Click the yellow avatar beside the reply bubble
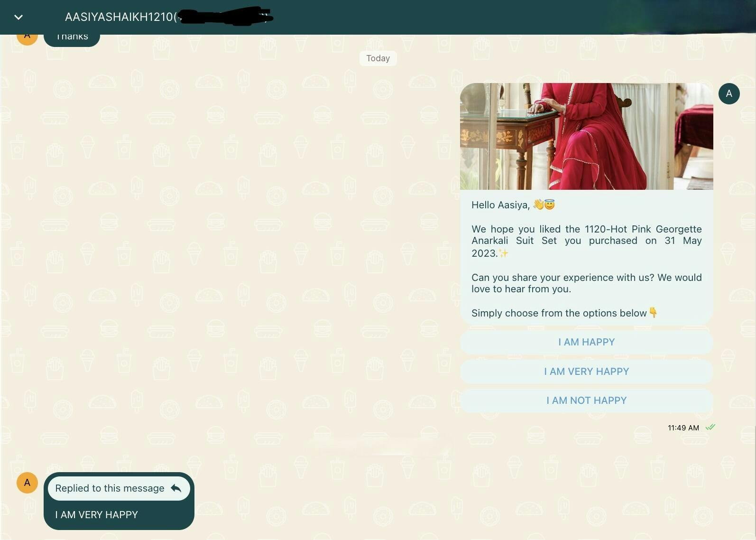The width and height of the screenshot is (756, 540). [x=27, y=483]
